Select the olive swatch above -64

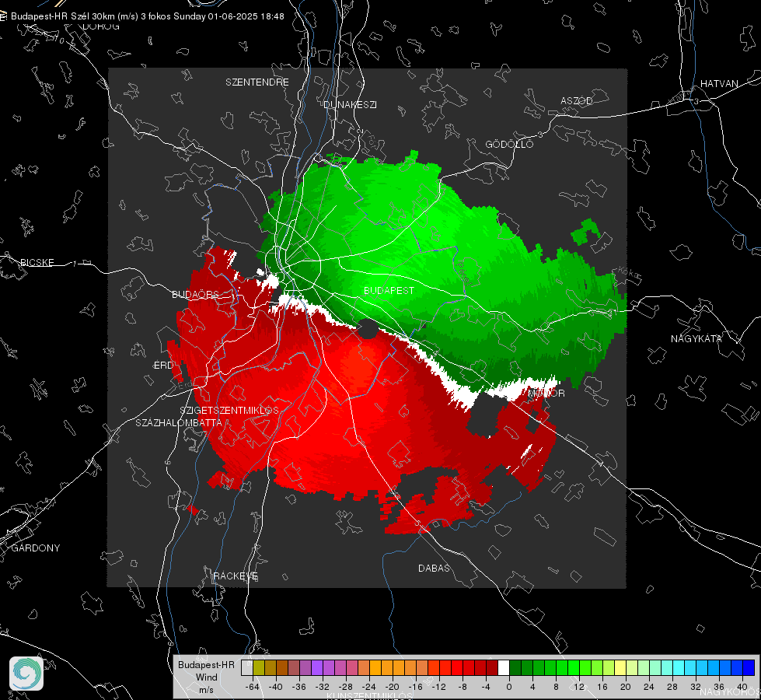coord(259,668)
